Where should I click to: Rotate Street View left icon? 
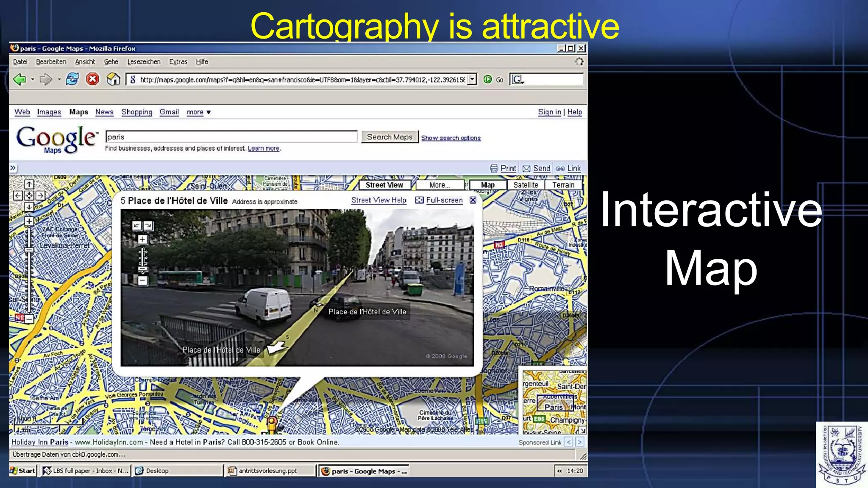click(136, 226)
